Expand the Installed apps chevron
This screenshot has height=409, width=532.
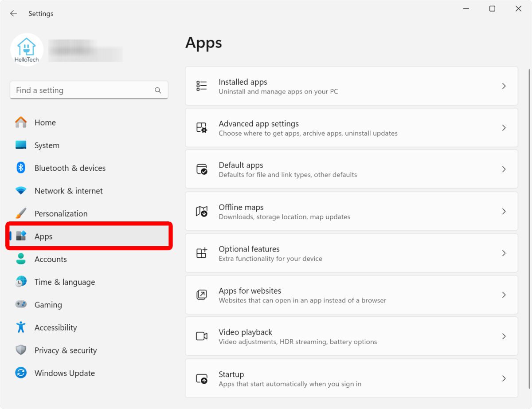504,86
